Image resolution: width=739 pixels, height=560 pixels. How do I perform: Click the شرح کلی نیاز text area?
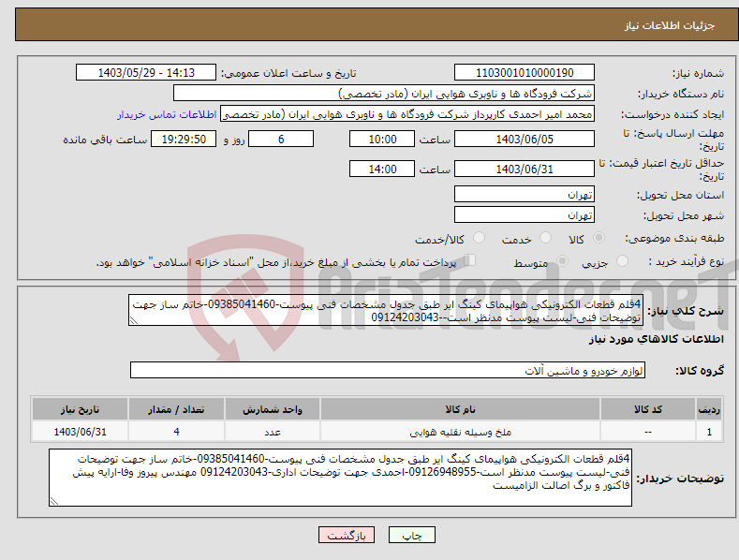point(386,310)
